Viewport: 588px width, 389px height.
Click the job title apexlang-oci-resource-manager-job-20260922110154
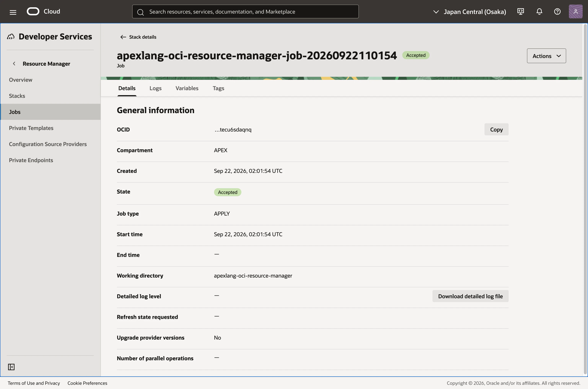tap(257, 55)
